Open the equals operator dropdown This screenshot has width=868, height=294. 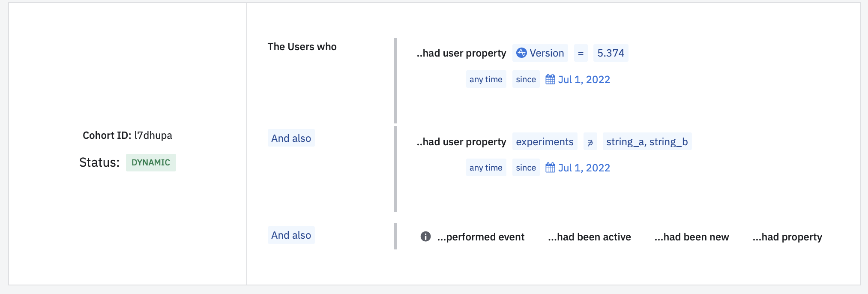click(x=581, y=53)
